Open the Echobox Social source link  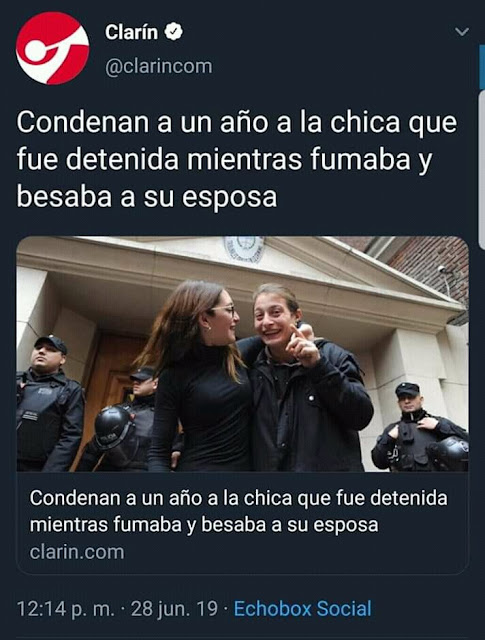[x=303, y=609]
